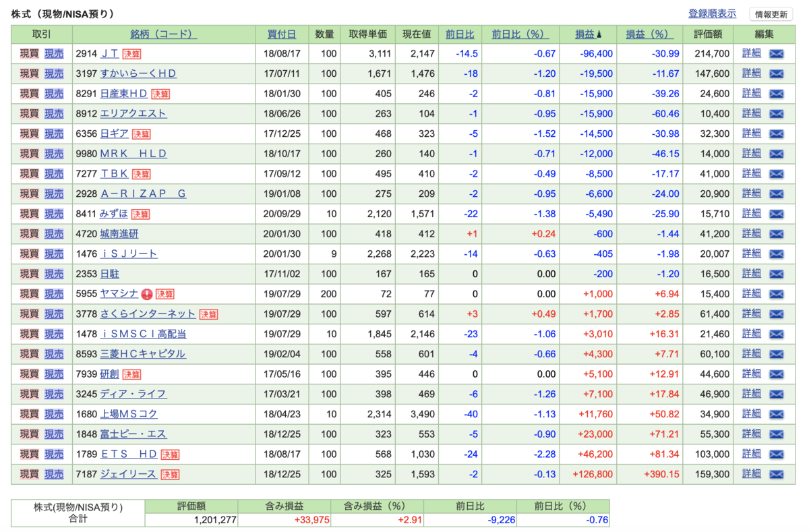Screen dimensions: 809x532
Task: Open 詳細 for the 日駐 row
Action: click(x=752, y=274)
